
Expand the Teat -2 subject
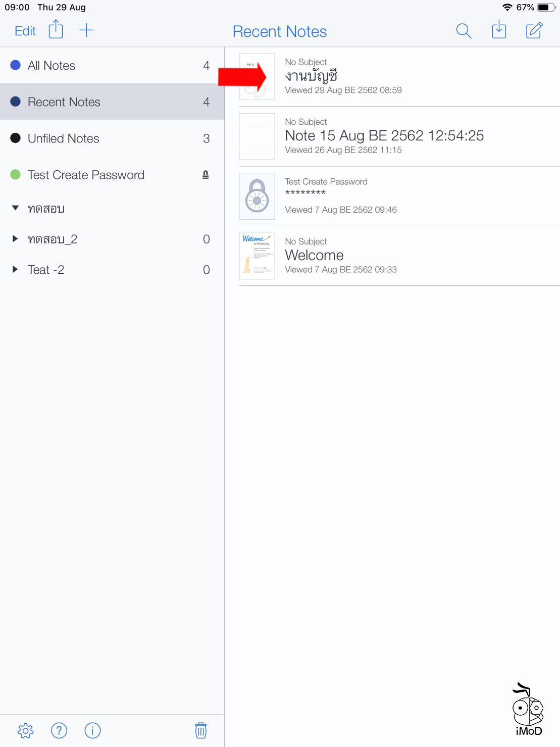[x=15, y=269]
